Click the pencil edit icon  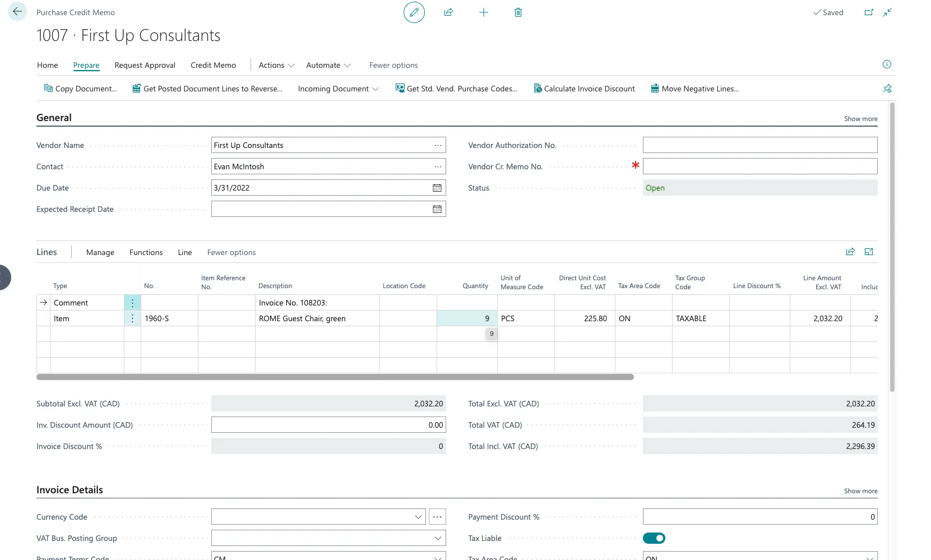point(414,12)
